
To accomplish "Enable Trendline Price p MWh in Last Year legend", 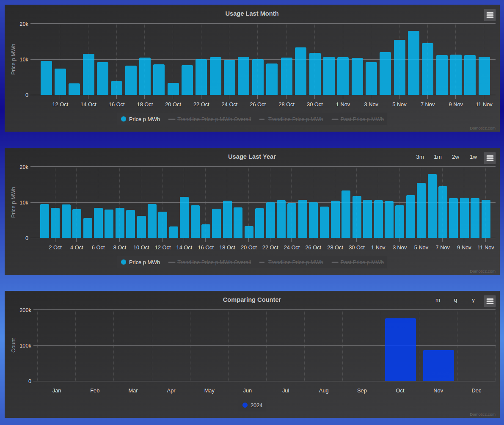I will click(x=291, y=262).
